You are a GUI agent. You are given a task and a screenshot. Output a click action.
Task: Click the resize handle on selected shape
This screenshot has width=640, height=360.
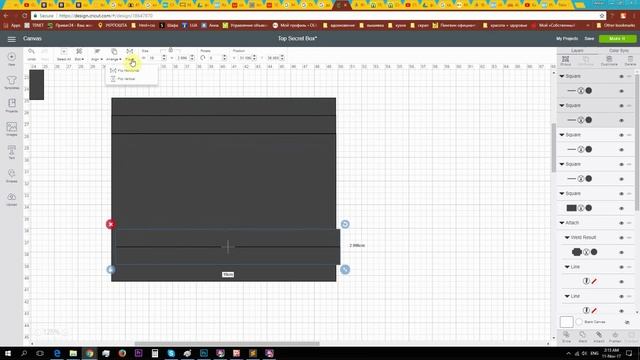point(345,269)
